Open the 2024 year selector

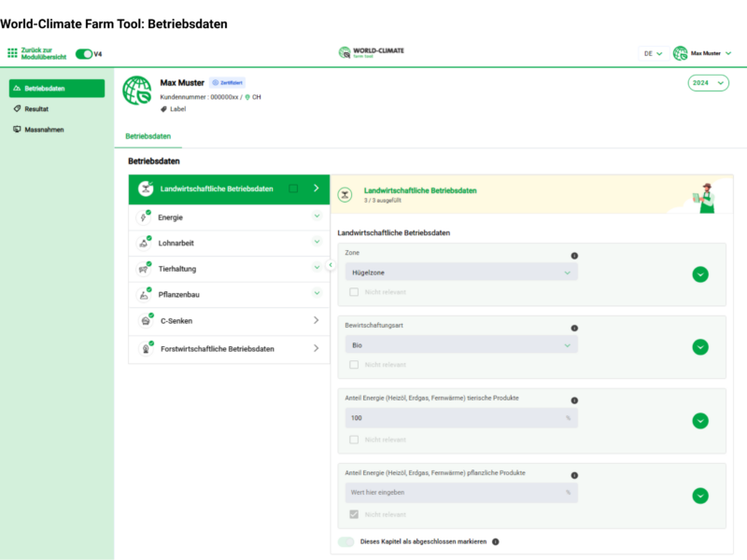(708, 83)
